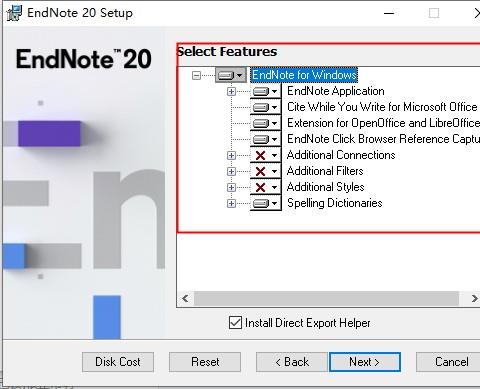The width and height of the screenshot is (480, 389).
Task: Open EndNote for Windows feature drive icon
Action: click(231, 75)
